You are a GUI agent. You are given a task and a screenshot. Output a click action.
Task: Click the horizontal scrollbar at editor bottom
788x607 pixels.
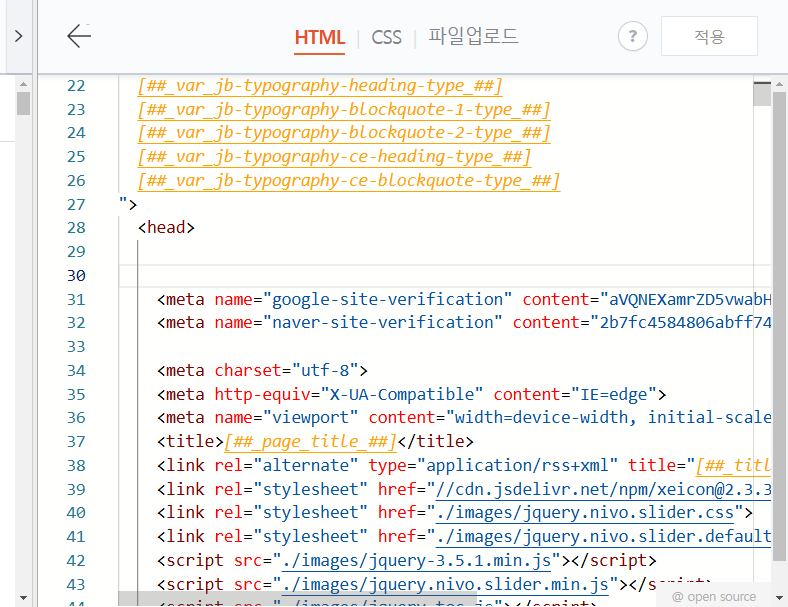click(x=297, y=598)
